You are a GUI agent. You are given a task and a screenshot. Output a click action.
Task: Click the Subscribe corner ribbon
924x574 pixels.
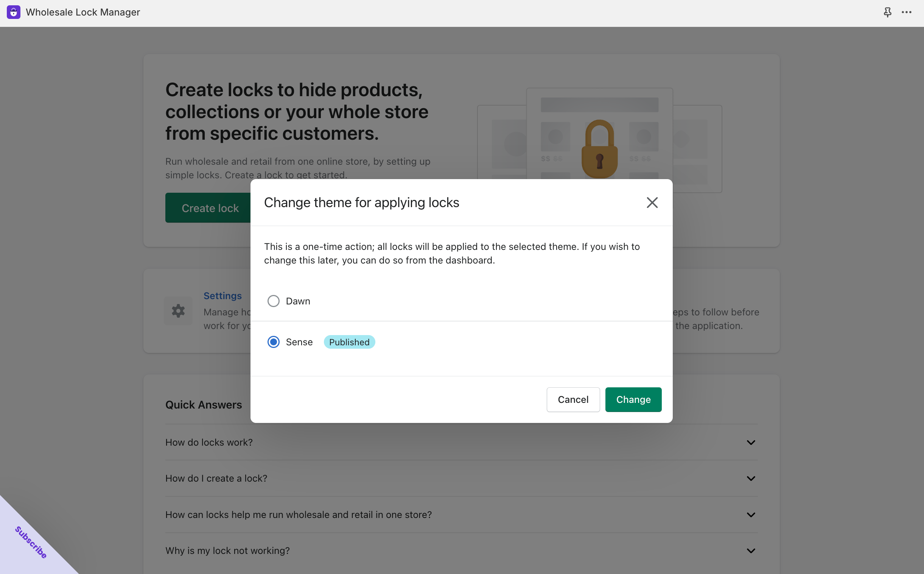click(x=30, y=543)
